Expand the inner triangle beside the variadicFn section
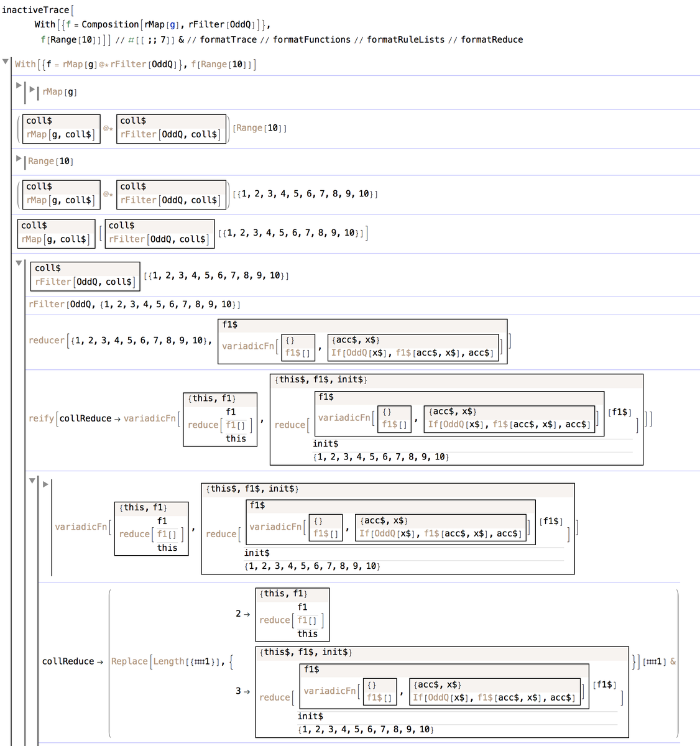The width and height of the screenshot is (700, 746). pyautogui.click(x=45, y=484)
